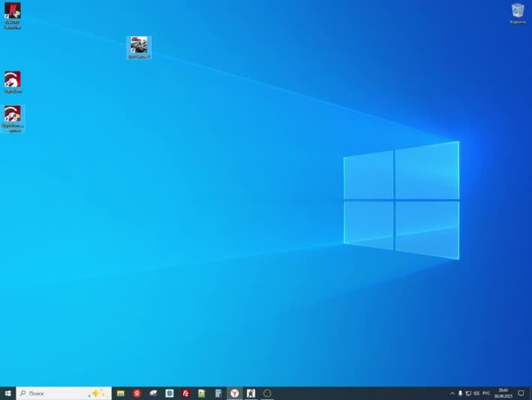The width and height of the screenshot is (532, 400).
Task: Open the figure app icon between Yandex Browser and OBS
Action: point(251,393)
